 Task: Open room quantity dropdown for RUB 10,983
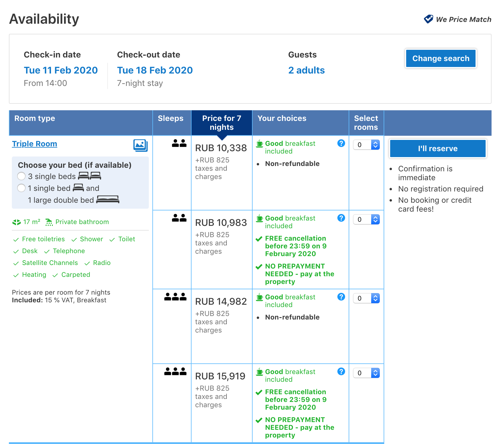coord(366,219)
